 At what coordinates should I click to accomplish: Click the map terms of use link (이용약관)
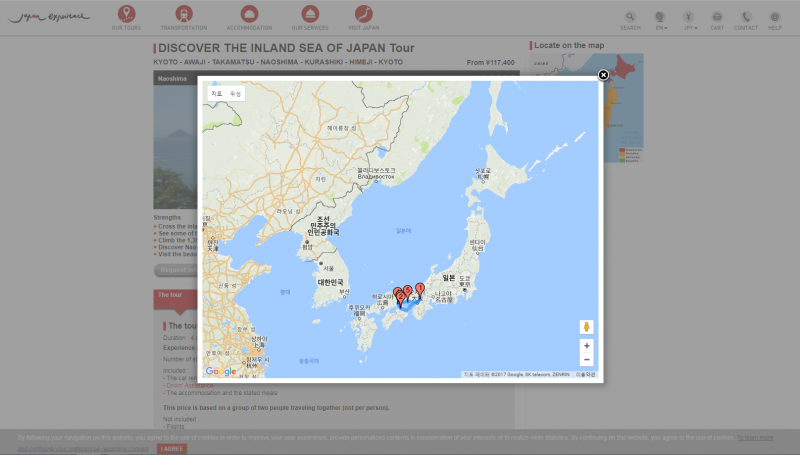pos(584,374)
